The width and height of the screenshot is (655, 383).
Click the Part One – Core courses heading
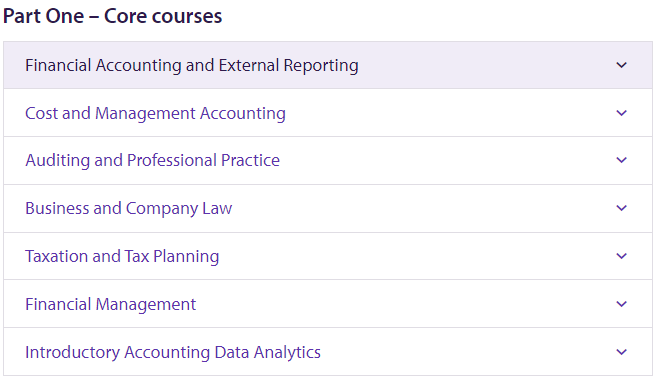[112, 16]
